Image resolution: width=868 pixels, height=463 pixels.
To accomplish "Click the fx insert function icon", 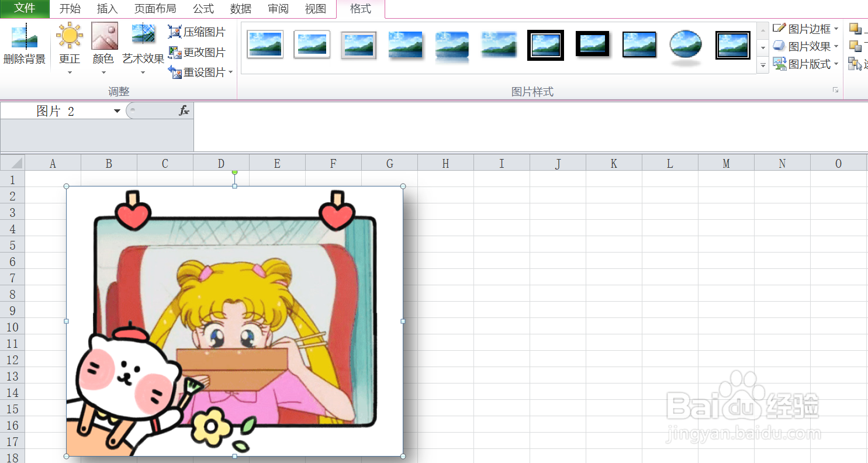I will 184,110.
